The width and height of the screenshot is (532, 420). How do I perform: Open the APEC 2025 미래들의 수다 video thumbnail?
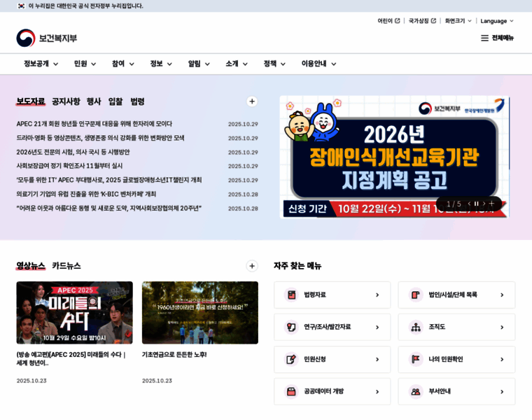tap(75, 312)
